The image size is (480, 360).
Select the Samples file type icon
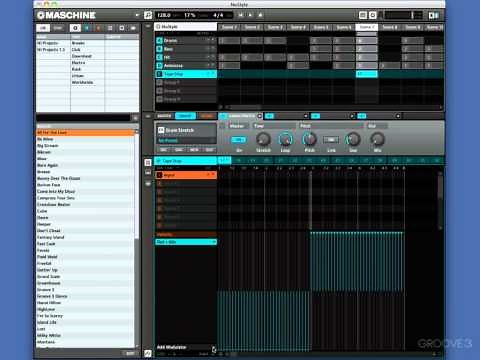coord(133,28)
